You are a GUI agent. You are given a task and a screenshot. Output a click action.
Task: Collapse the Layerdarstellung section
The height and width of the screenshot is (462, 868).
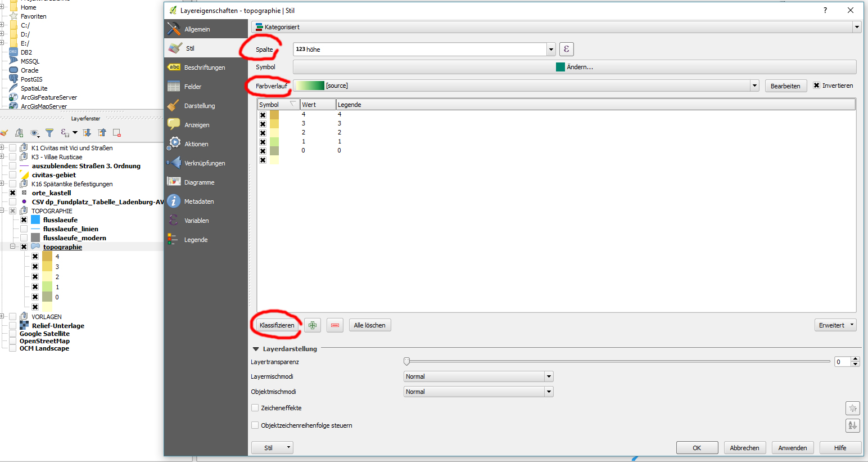pyautogui.click(x=256, y=349)
